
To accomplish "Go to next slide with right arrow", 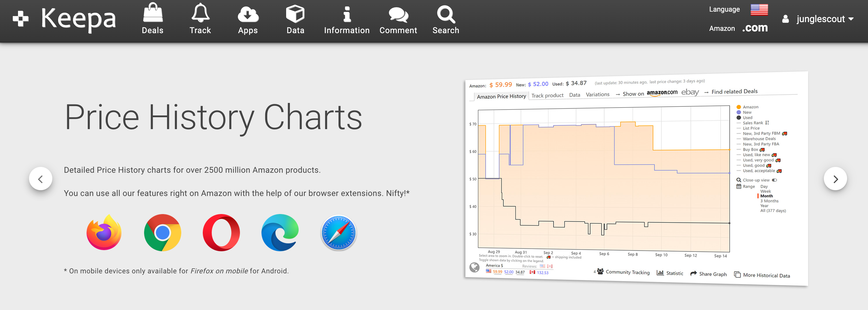I will tap(835, 179).
